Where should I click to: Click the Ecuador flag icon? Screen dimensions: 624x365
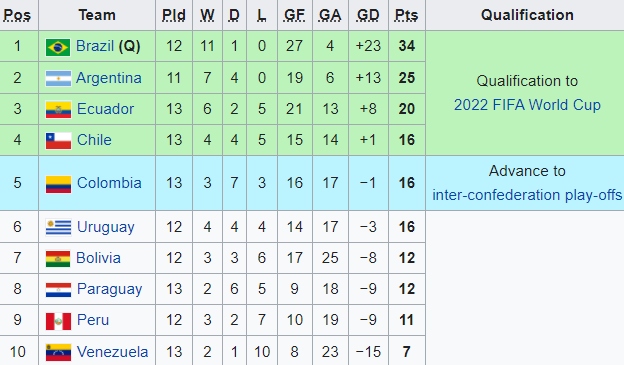click(58, 109)
